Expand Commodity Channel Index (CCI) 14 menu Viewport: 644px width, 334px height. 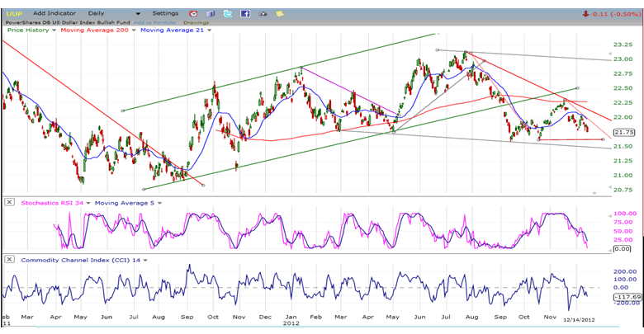145,260
